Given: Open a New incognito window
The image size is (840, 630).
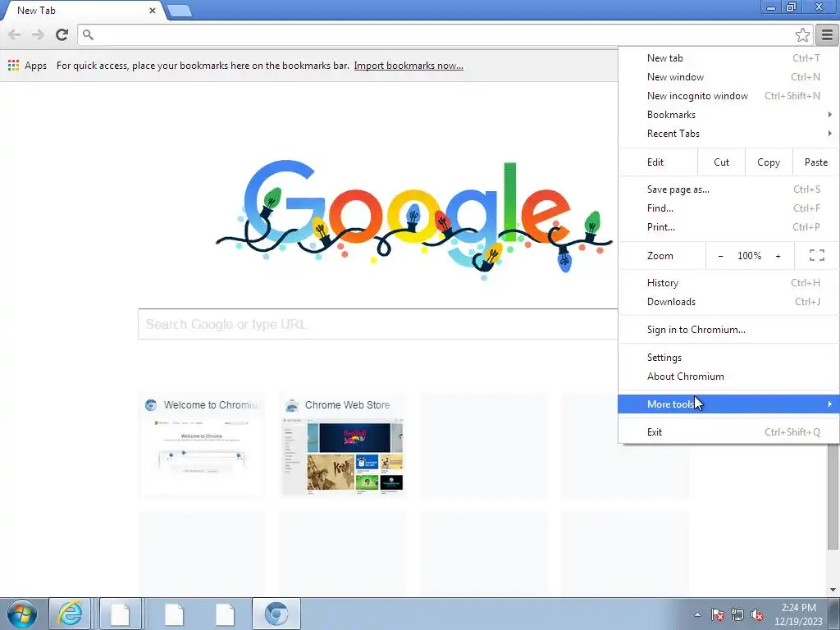Looking at the screenshot, I should click(728, 96).
